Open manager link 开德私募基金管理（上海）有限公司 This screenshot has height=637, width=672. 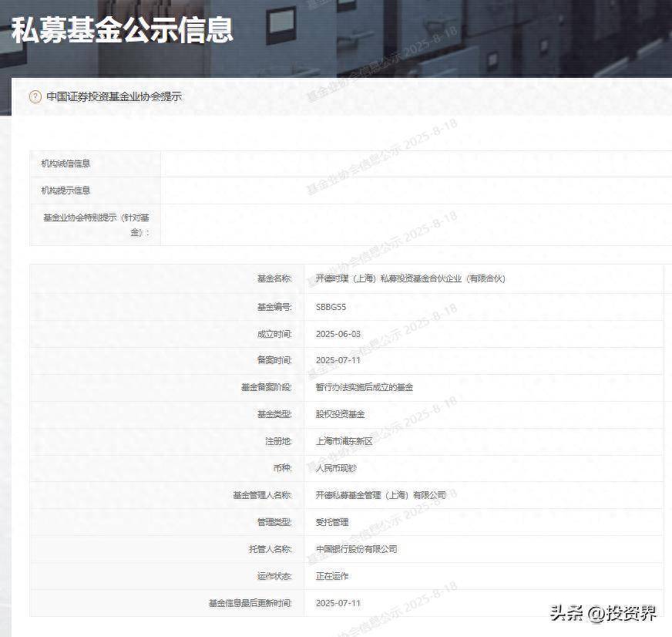[x=381, y=495]
